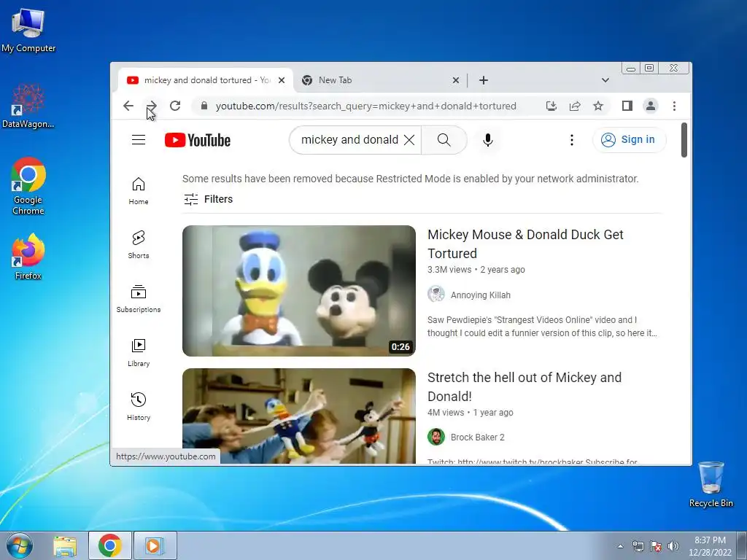Play the Donald and Mickey puppet thumbnail
The width and height of the screenshot is (747, 560).
tap(298, 290)
